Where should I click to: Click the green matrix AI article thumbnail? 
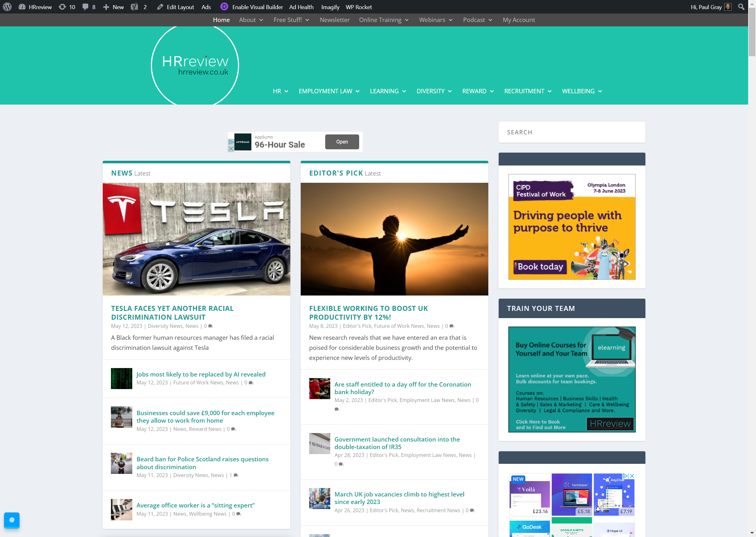(121, 379)
